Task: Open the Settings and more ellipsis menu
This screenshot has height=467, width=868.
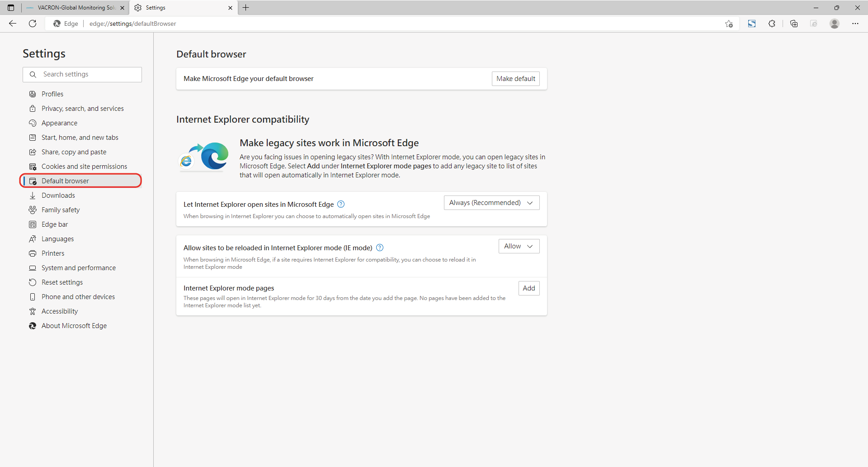Action: (x=855, y=24)
